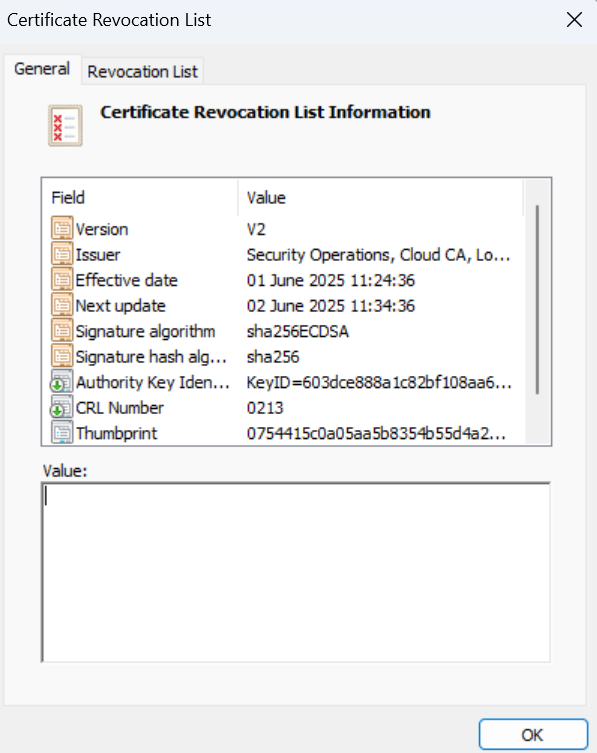Open the General tab
This screenshot has width=597, height=753.
click(x=42, y=69)
